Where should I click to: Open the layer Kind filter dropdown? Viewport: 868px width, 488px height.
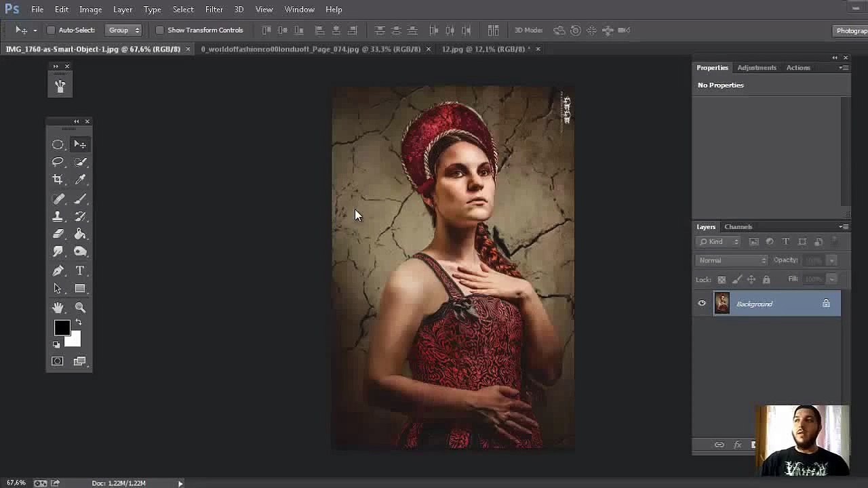click(719, 242)
